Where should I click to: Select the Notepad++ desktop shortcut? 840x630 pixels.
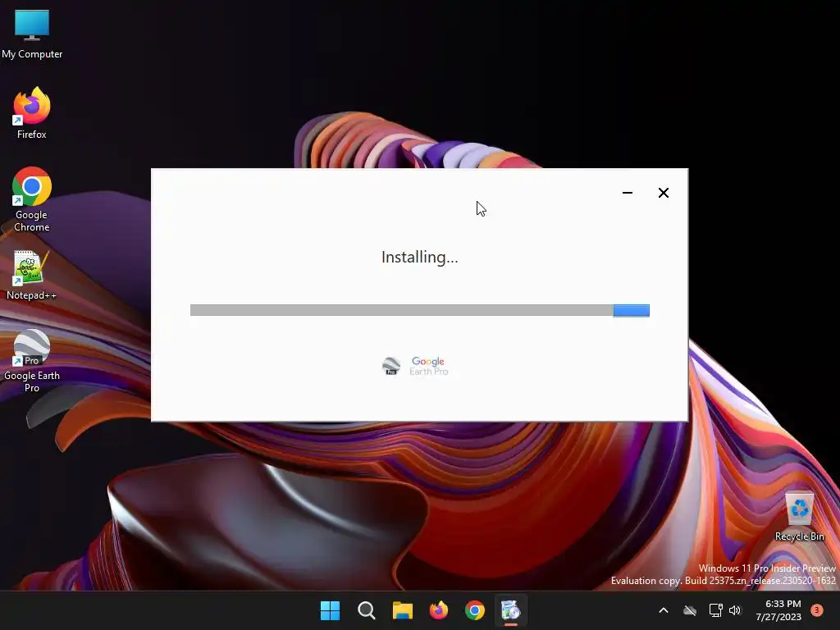pyautogui.click(x=32, y=275)
